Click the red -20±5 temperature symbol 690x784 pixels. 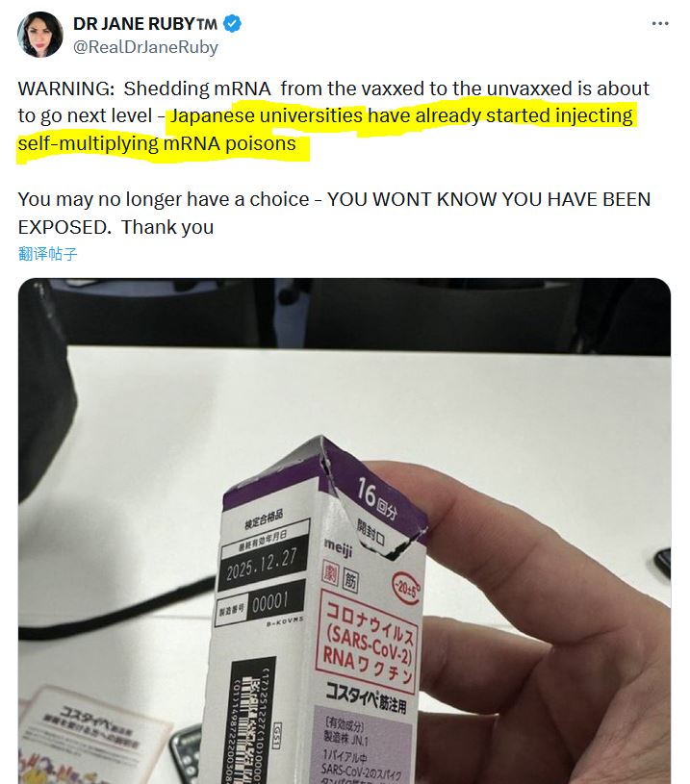[406, 588]
